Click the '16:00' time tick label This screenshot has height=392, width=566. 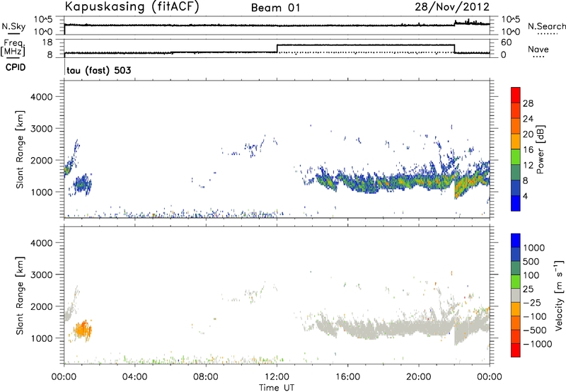click(x=347, y=377)
